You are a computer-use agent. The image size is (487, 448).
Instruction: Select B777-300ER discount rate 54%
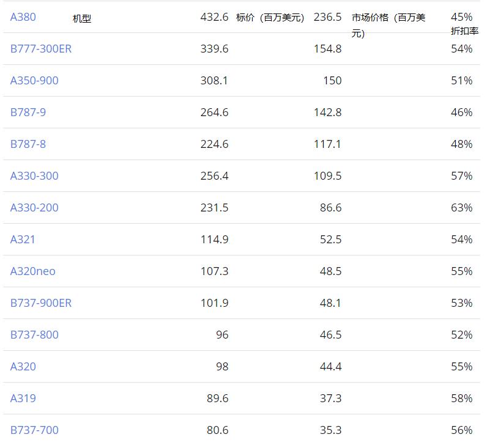(461, 49)
